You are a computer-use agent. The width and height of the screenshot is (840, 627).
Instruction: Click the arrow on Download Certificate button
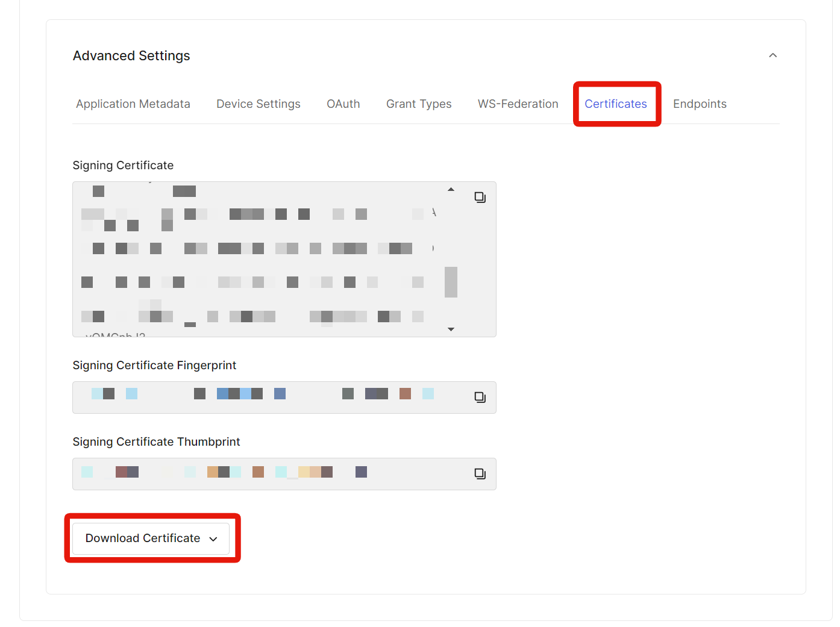click(x=213, y=539)
